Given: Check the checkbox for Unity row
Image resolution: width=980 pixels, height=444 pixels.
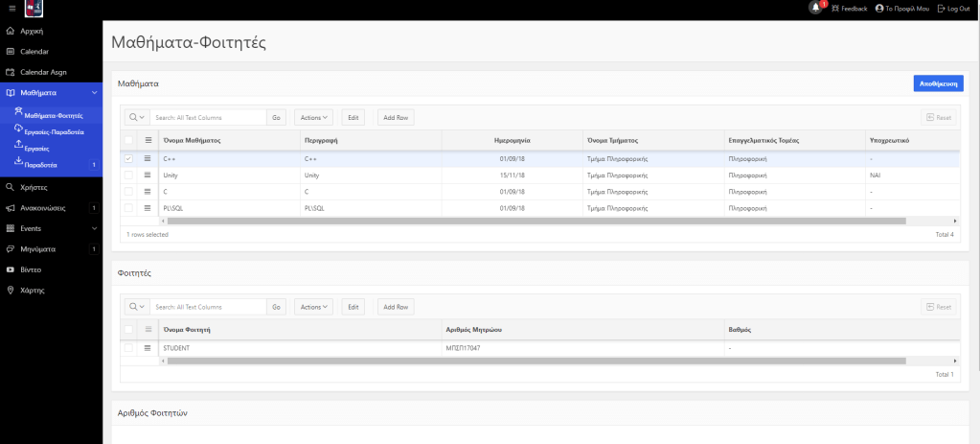Looking at the screenshot, I should tap(129, 175).
